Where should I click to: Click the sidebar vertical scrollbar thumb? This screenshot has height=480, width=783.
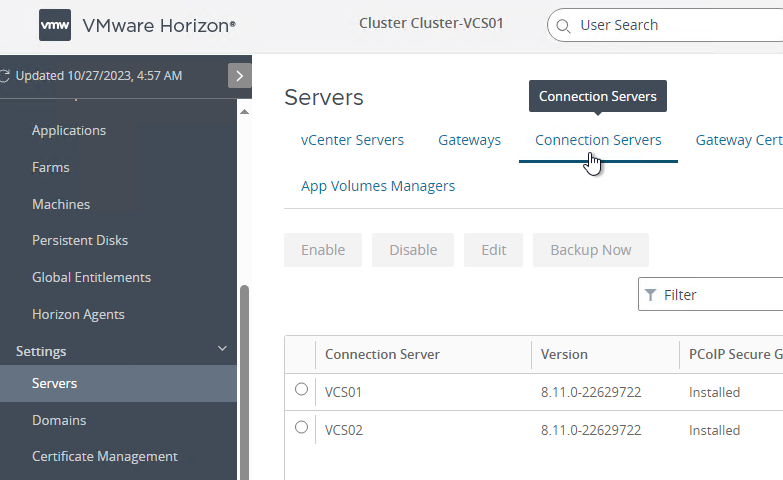pyautogui.click(x=244, y=382)
